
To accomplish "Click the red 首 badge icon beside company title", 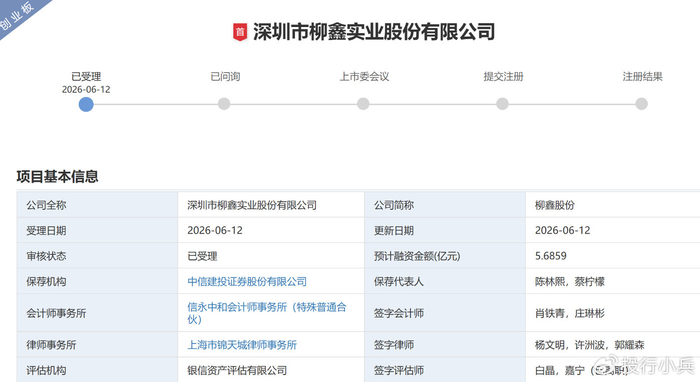I will coord(240,32).
